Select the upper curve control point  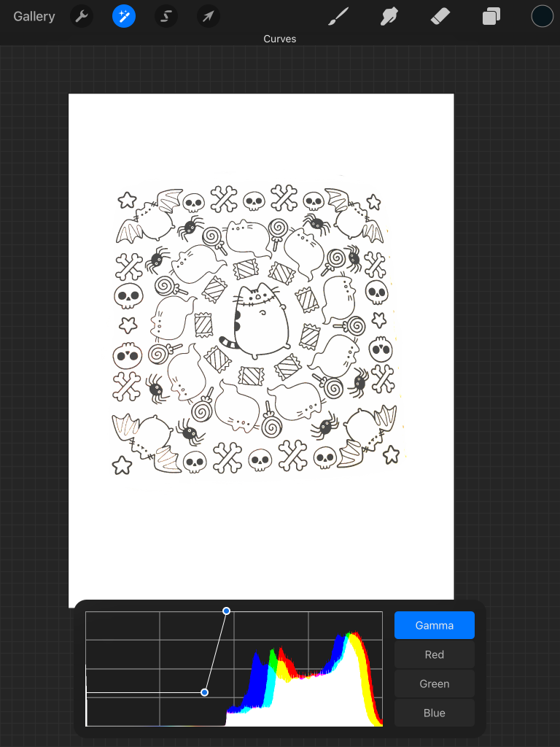pyautogui.click(x=227, y=611)
